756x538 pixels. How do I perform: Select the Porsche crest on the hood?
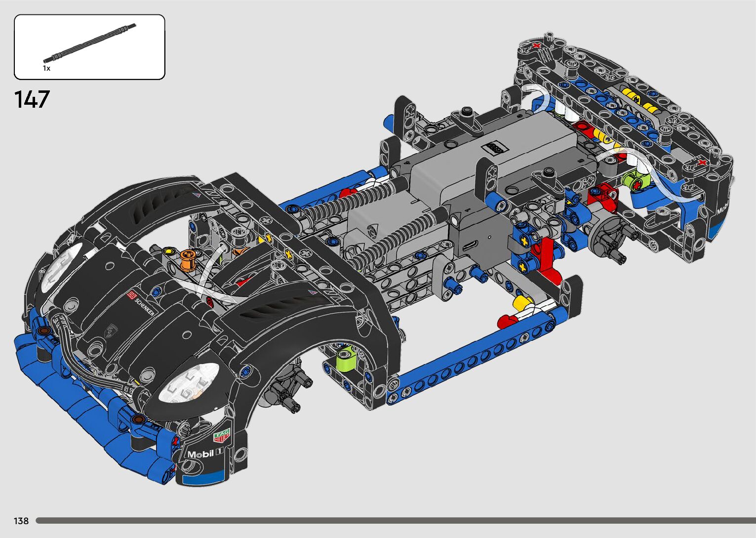click(x=113, y=329)
